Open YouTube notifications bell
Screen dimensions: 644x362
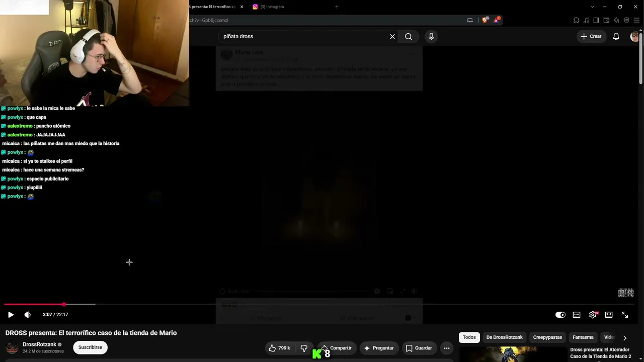[x=616, y=36]
